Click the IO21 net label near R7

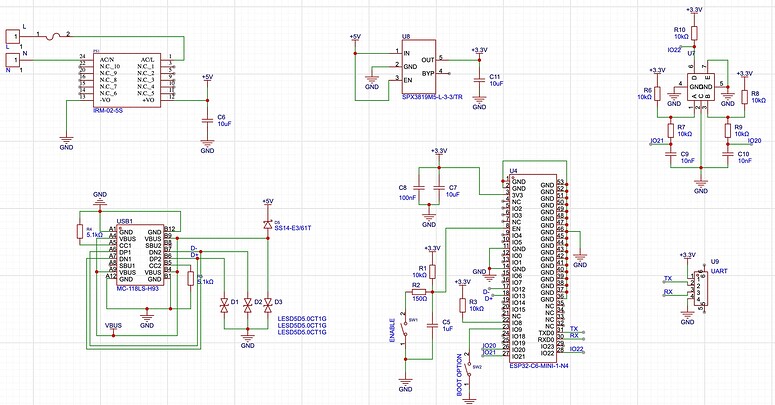657,141
